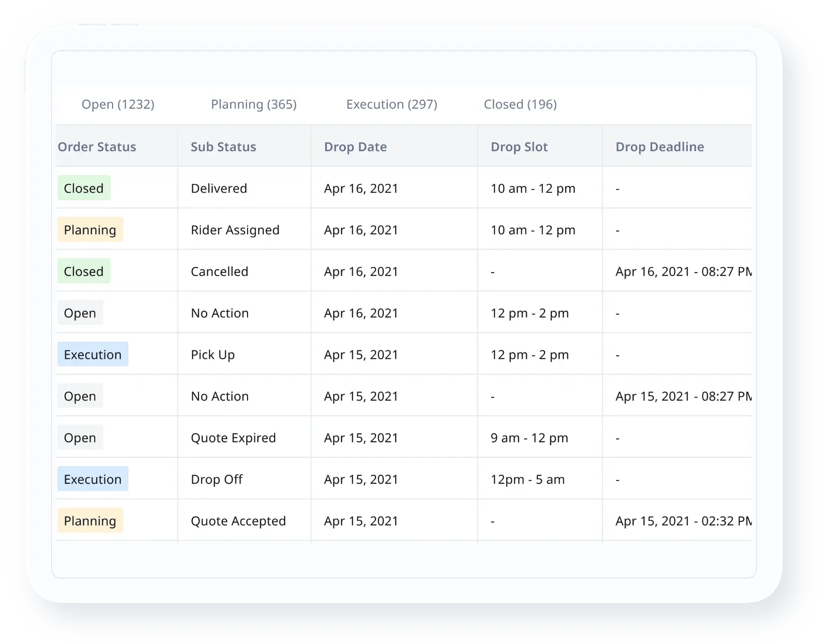Click the Drop Date column header

pos(355,147)
